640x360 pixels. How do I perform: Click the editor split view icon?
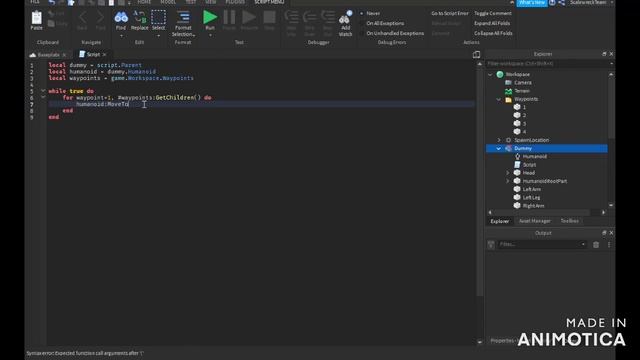click(x=476, y=54)
